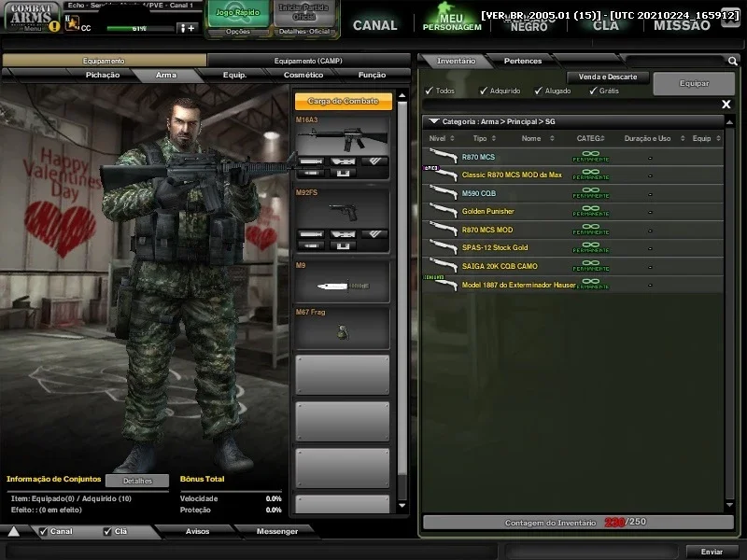Select the M67 Frag grenade slot

click(342, 329)
